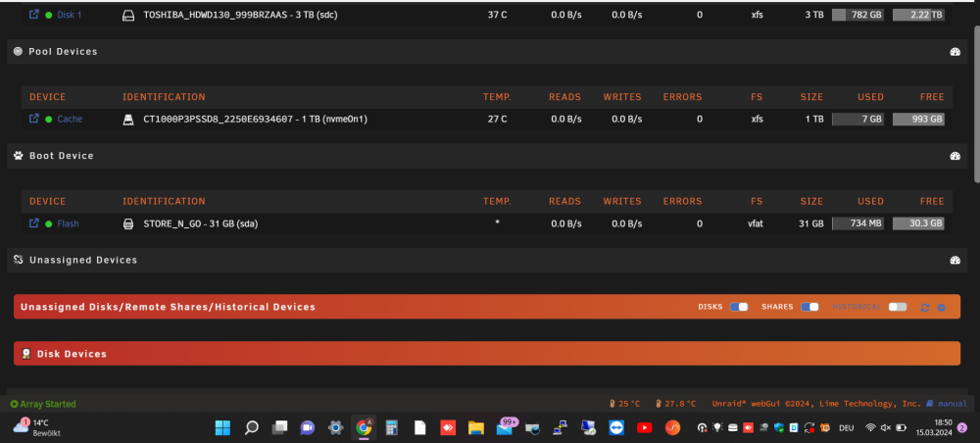
Task: Click the 27.8 °C temperature in footer
Action: click(675, 404)
